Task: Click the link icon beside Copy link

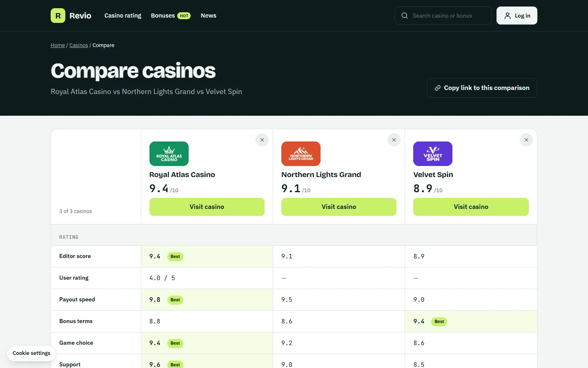Action: (x=438, y=88)
